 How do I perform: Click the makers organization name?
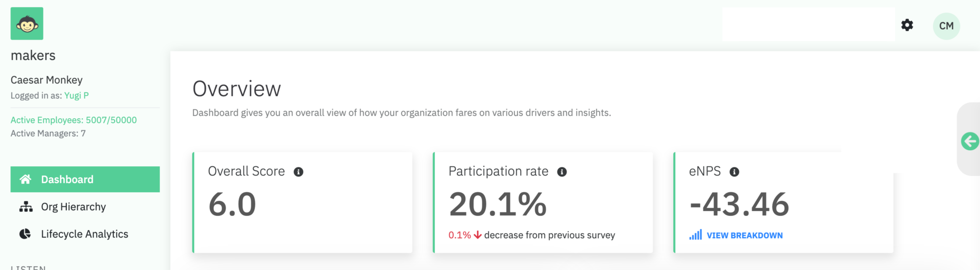point(33,56)
